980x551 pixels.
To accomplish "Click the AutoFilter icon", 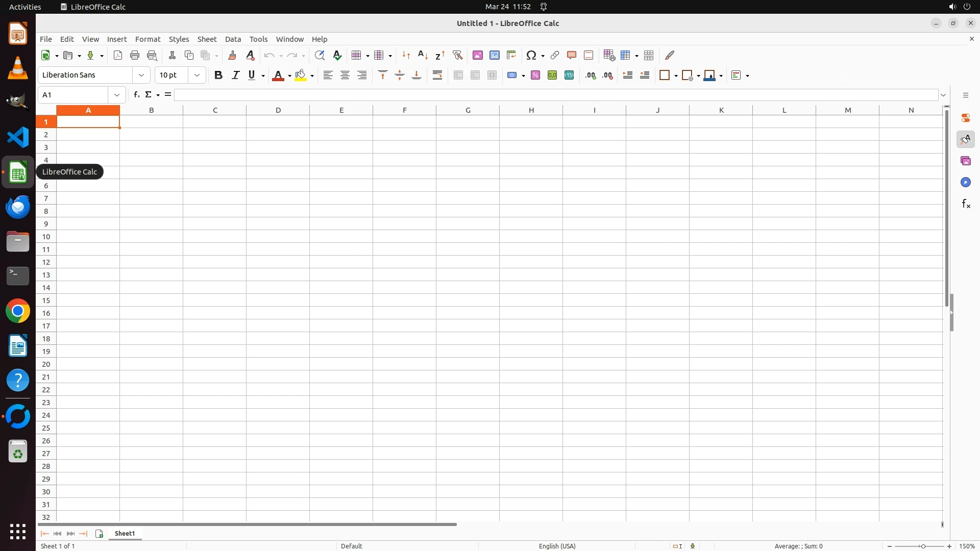I will pos(457,55).
